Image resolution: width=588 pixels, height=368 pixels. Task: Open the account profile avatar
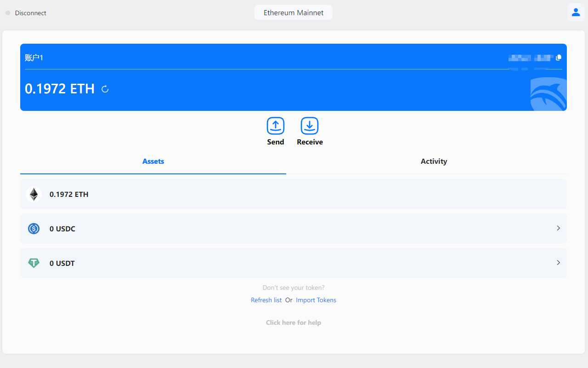[576, 12]
